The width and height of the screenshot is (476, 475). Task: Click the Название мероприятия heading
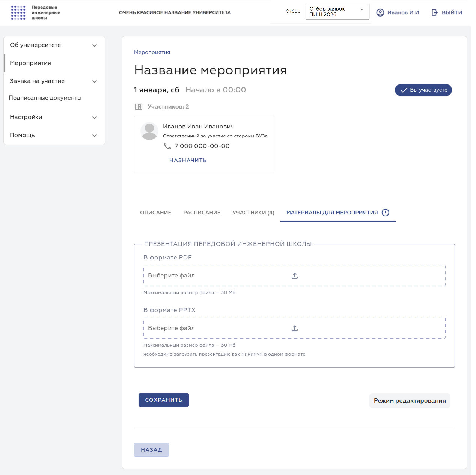(211, 70)
